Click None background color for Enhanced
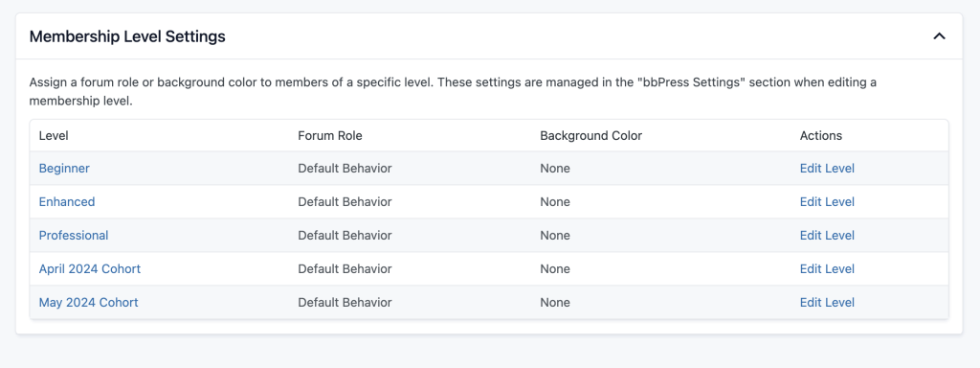This screenshot has width=980, height=368. point(555,201)
